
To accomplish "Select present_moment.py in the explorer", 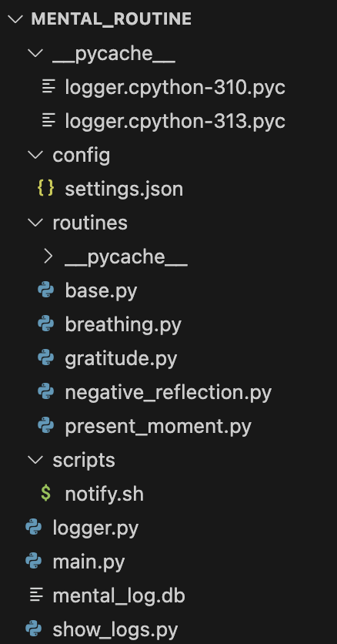I will click(158, 426).
